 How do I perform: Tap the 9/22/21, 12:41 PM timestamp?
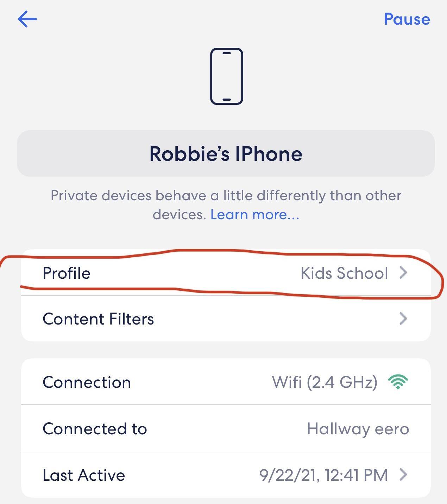coord(323,475)
